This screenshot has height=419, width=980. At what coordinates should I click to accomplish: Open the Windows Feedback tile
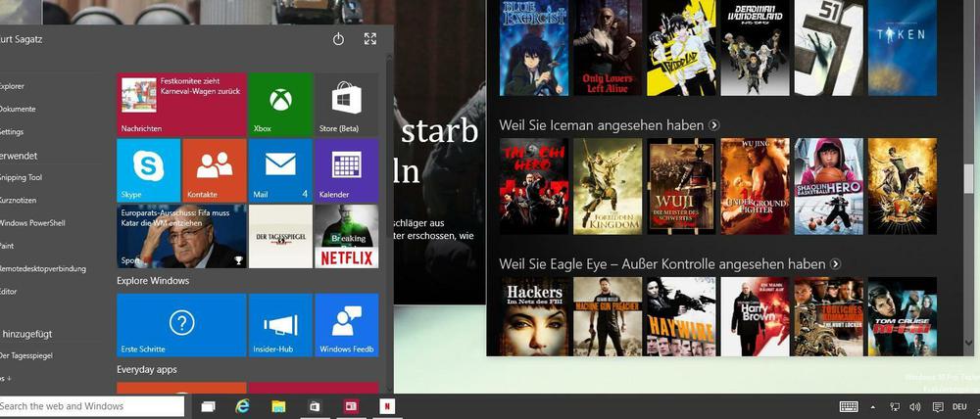click(346, 325)
